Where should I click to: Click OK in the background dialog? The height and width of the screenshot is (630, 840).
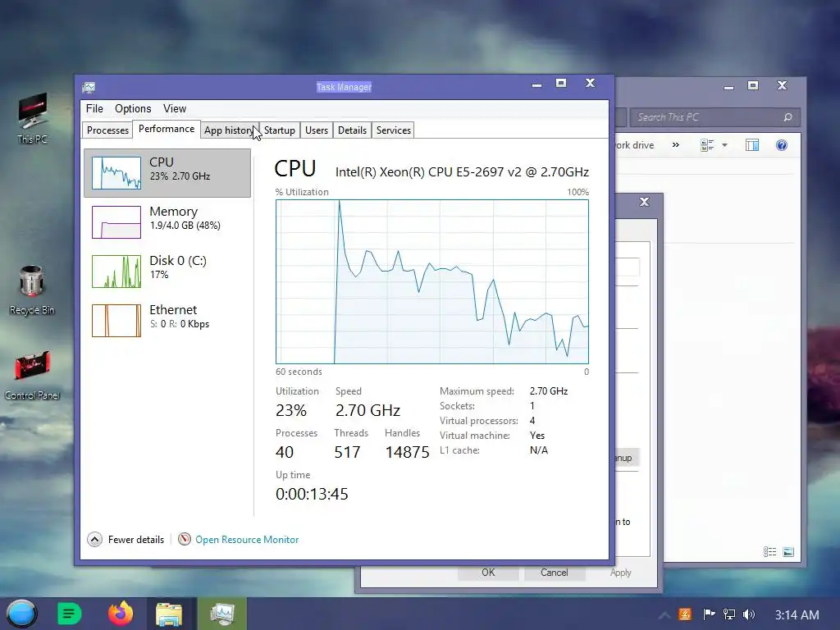pyautogui.click(x=488, y=573)
